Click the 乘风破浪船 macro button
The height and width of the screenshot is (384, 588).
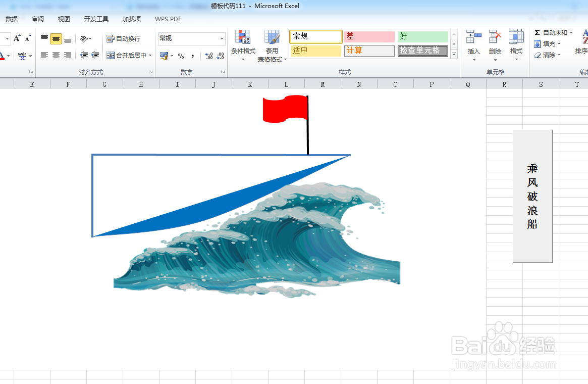coord(532,196)
